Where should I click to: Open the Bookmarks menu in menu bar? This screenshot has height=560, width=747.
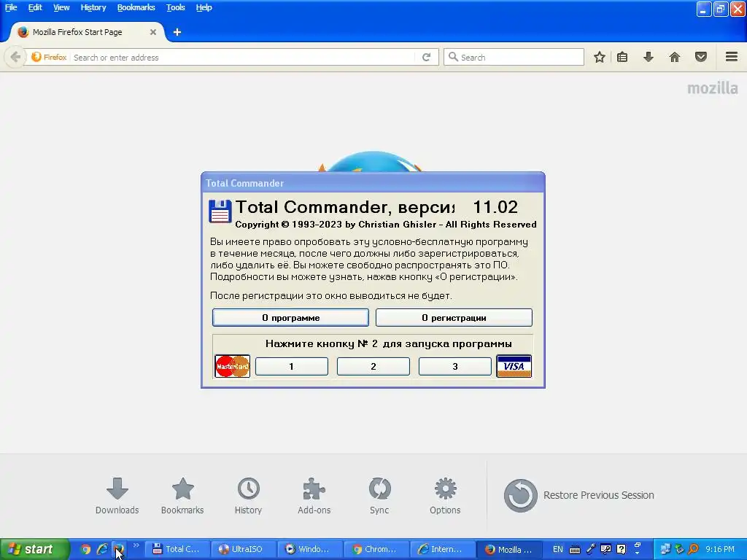(136, 7)
